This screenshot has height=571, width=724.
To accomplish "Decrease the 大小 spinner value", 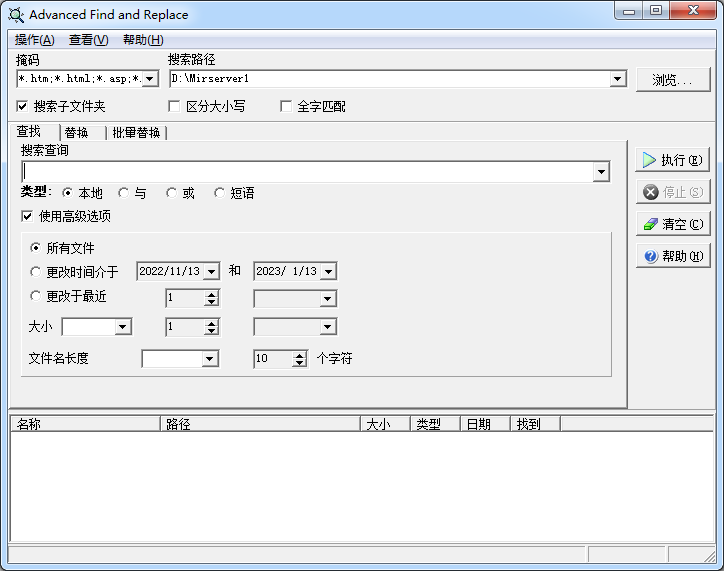I will tap(211, 331).
